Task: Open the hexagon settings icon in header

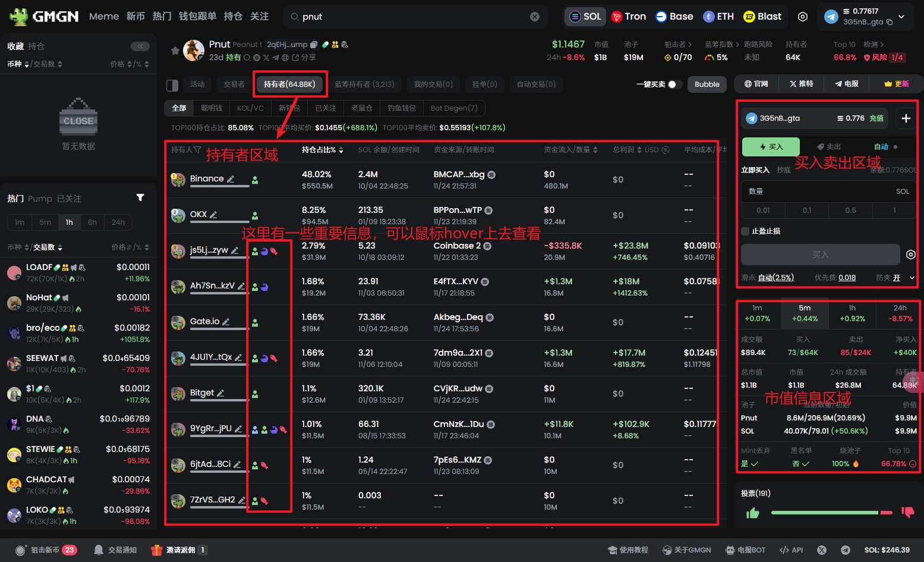Action: tap(803, 17)
